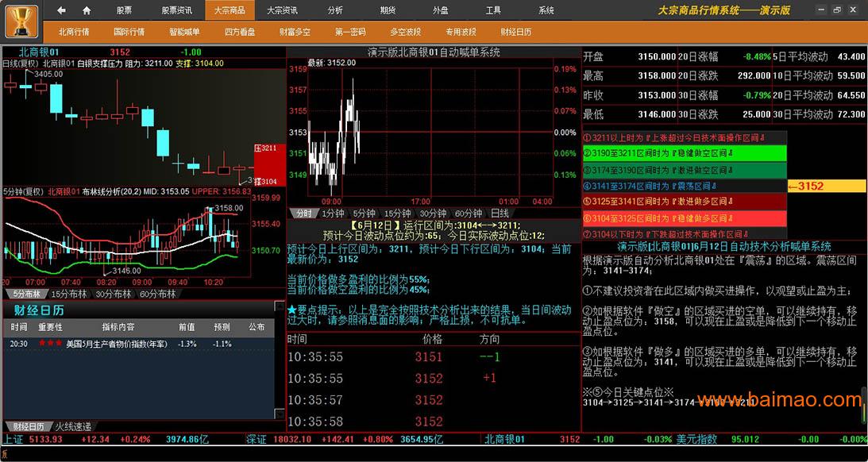Switch to the 60分布林 tab

click(157, 294)
